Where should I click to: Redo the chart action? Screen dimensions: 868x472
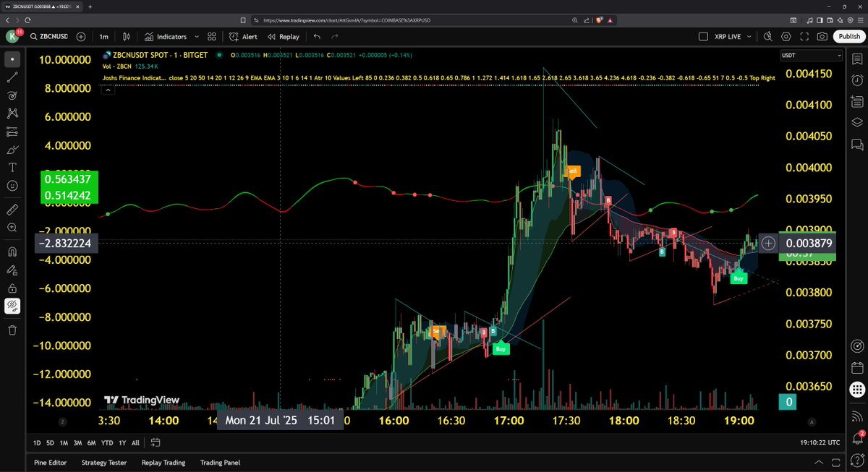(335, 36)
